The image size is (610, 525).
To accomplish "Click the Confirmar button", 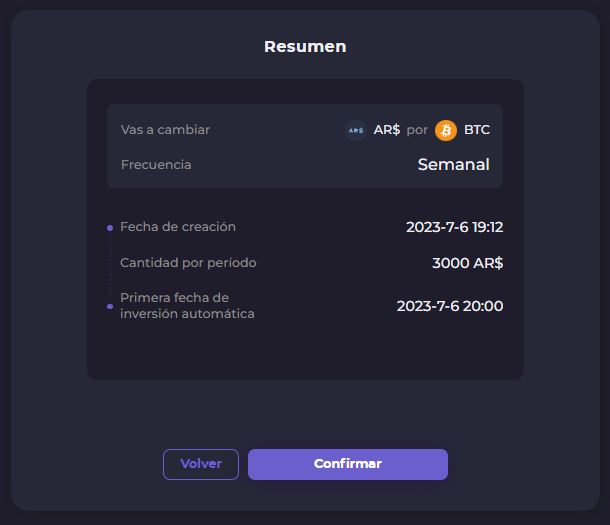I will click(x=347, y=464).
